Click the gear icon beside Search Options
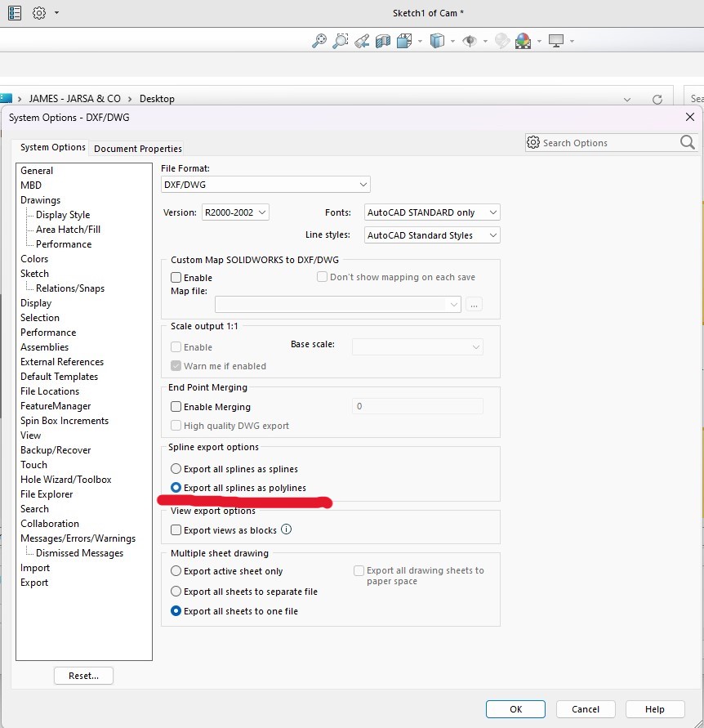The width and height of the screenshot is (704, 728). [533, 142]
